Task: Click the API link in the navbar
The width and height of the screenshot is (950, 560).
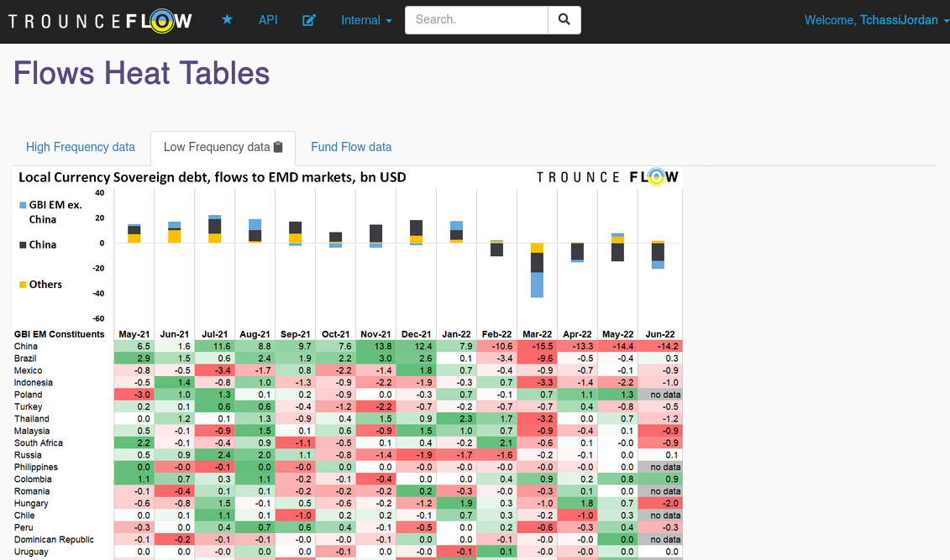Action: point(268,19)
